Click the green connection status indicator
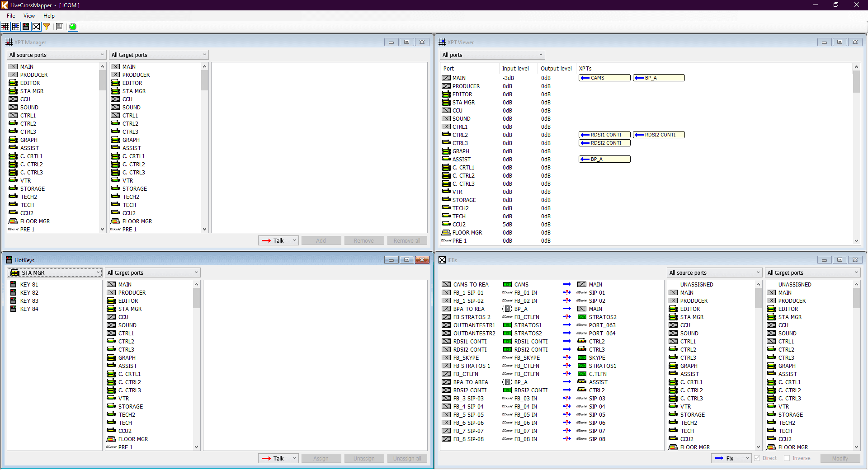Viewport: 868px width, 470px height. (x=73, y=27)
